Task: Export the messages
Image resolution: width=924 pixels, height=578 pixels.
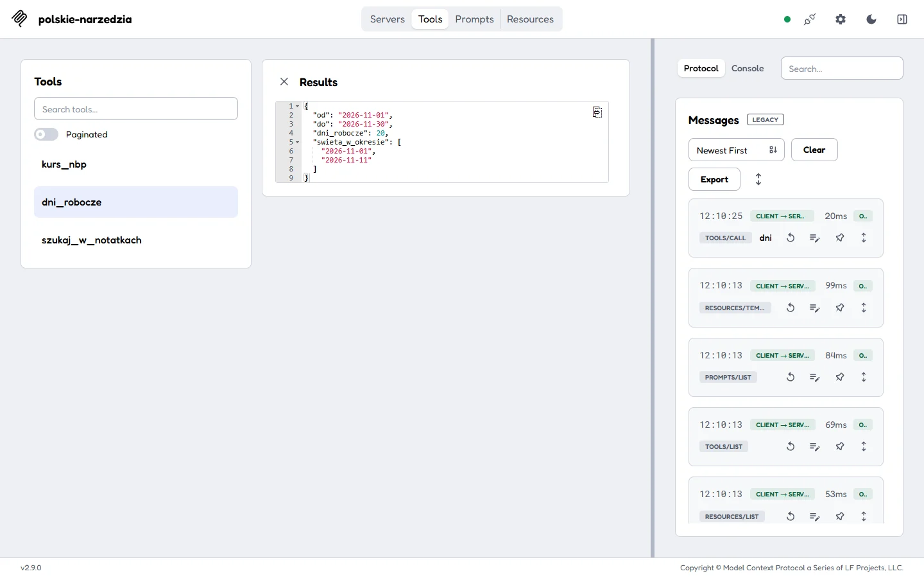Action: 714,179
